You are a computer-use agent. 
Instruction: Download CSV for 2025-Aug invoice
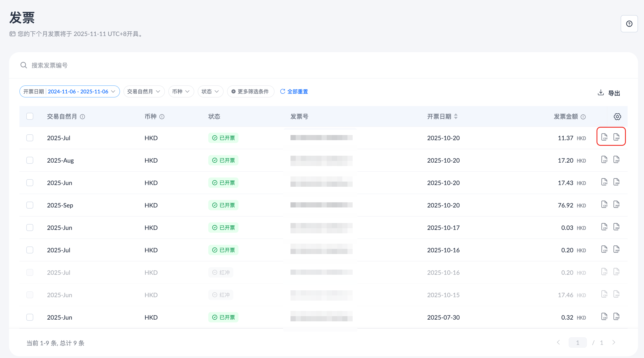click(x=604, y=159)
